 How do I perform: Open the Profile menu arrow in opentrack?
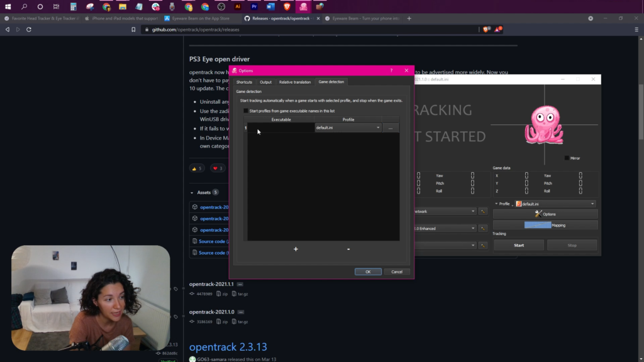click(496, 204)
